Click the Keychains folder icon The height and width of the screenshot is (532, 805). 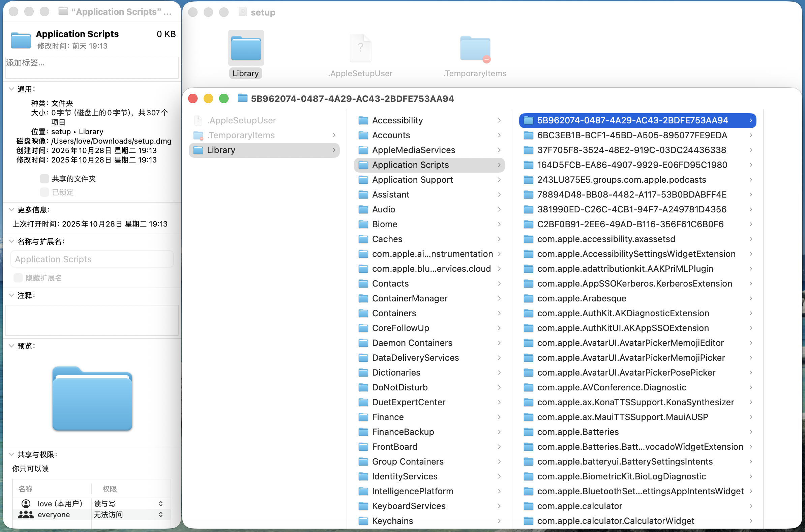pos(363,521)
